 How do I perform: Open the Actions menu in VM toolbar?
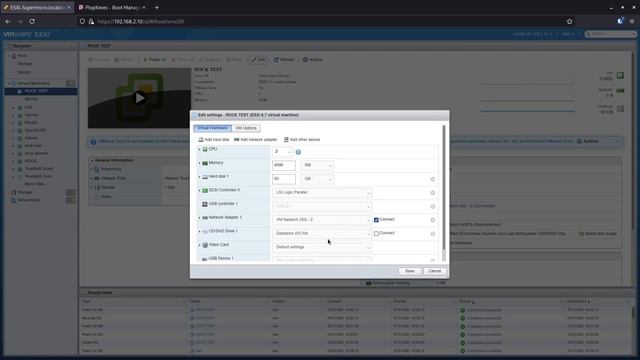(313, 60)
